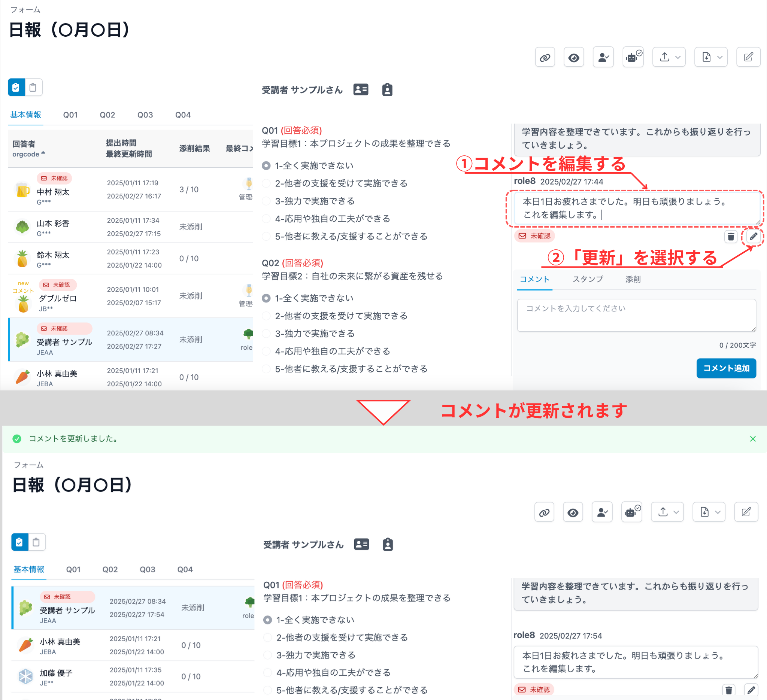
Task: Open the AI robot icon in the toolbar
Action: [x=632, y=57]
